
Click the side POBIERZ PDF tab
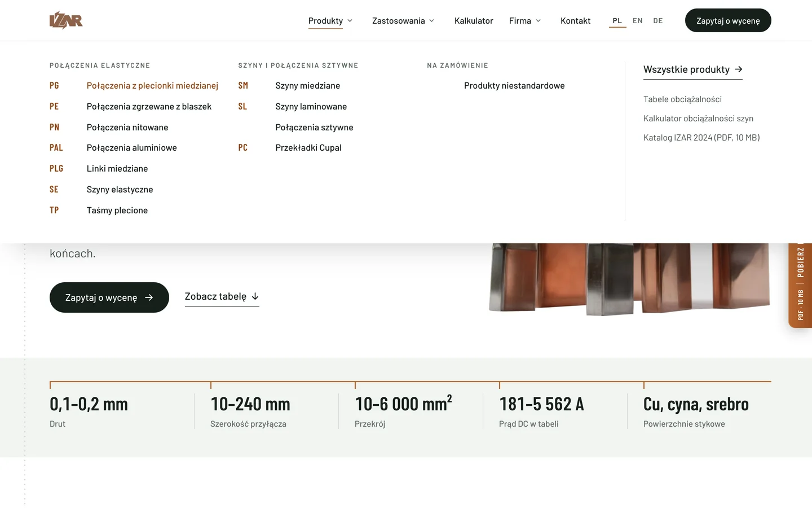(x=800, y=285)
